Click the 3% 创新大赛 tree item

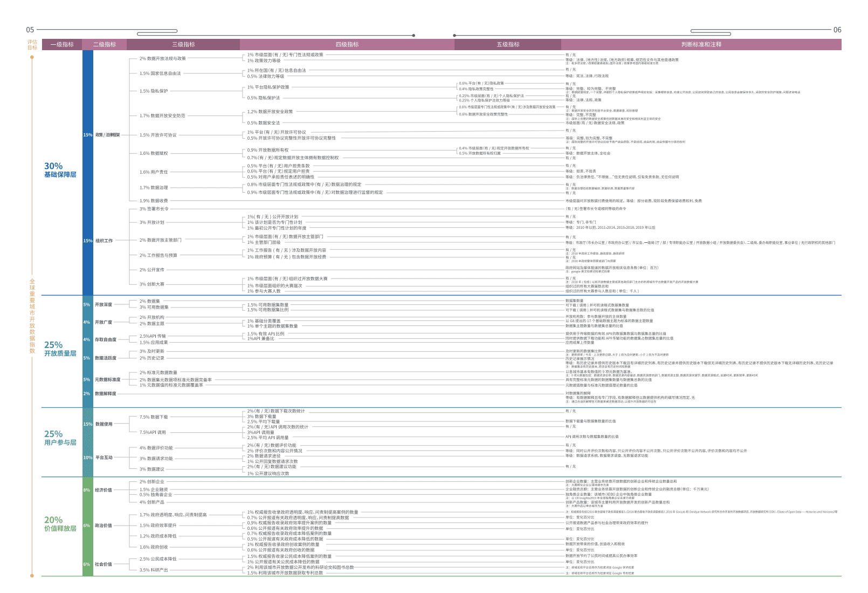click(152, 284)
